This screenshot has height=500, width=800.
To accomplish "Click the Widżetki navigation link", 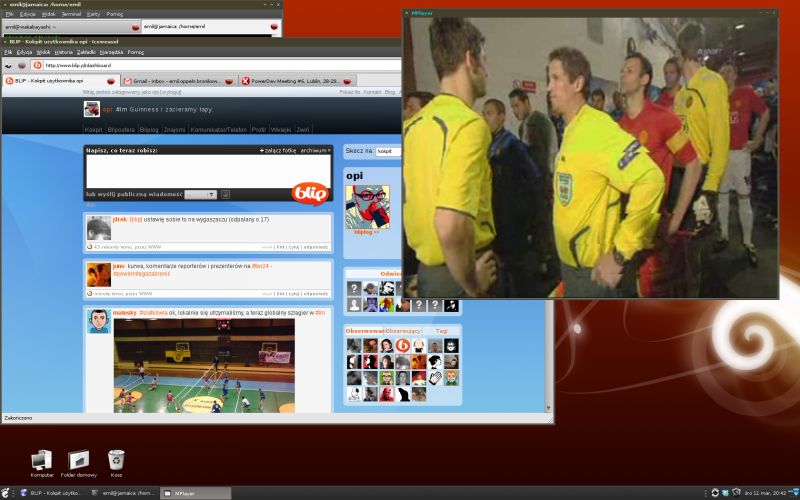I will (x=281, y=130).
